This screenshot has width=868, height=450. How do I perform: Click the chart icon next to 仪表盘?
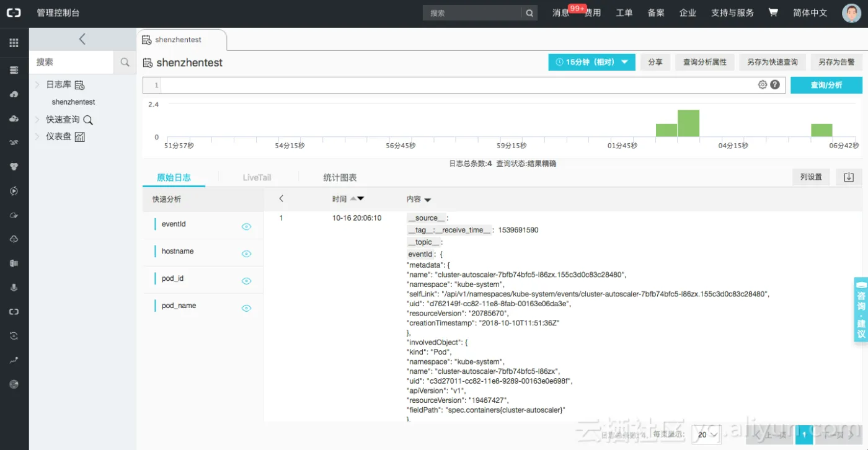tap(79, 137)
